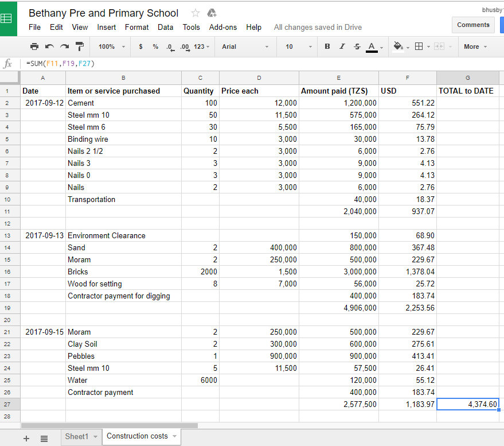Format as currency with dollar sign
Screen dimensions: 504x446
tap(140, 46)
